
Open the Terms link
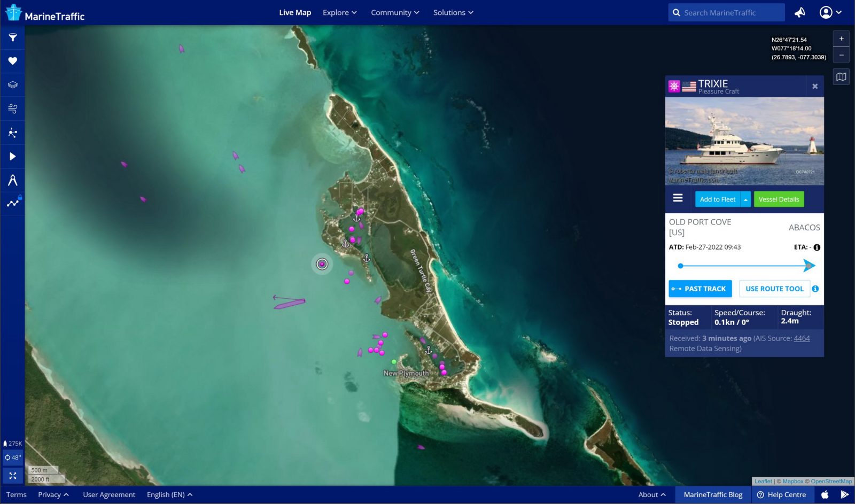[x=17, y=494]
